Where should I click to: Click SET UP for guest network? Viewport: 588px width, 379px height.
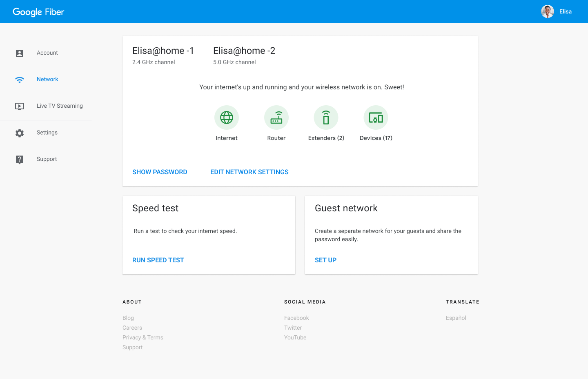[x=325, y=260]
